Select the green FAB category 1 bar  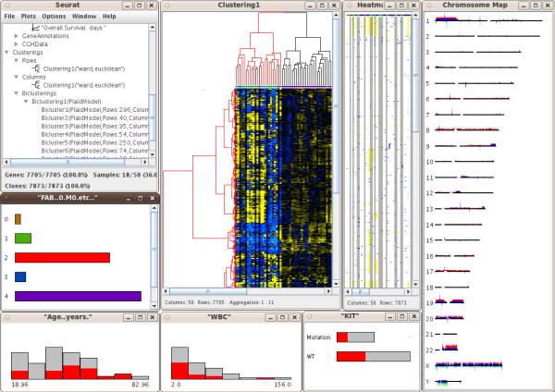point(23,239)
